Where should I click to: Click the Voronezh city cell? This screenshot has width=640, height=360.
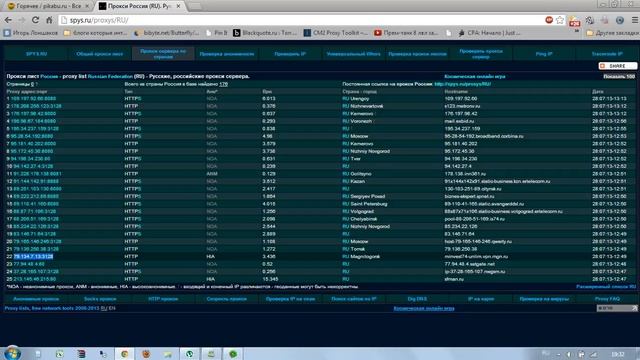tap(361, 121)
